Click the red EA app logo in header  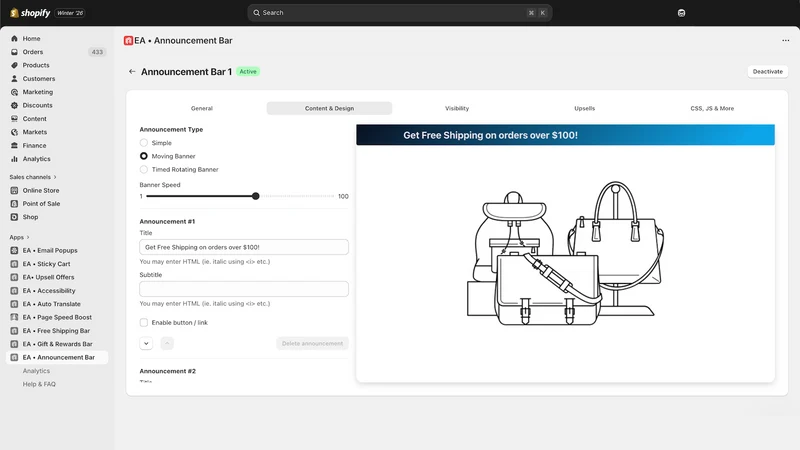[128, 40]
